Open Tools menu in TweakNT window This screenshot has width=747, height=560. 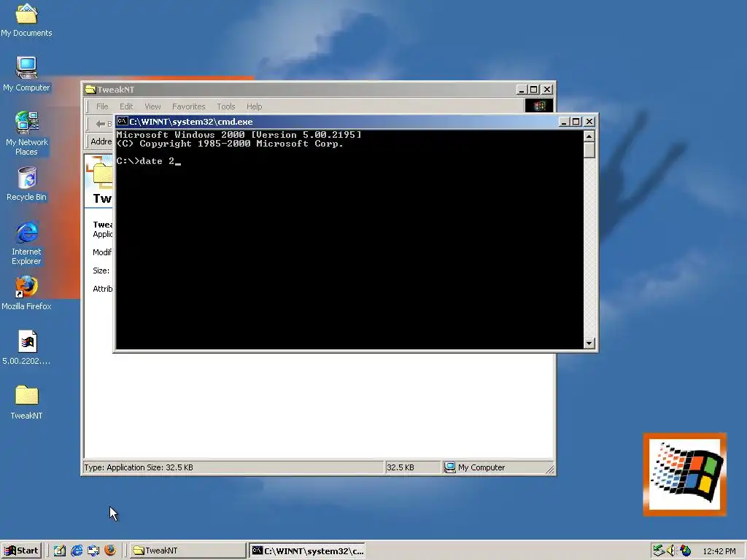point(226,106)
